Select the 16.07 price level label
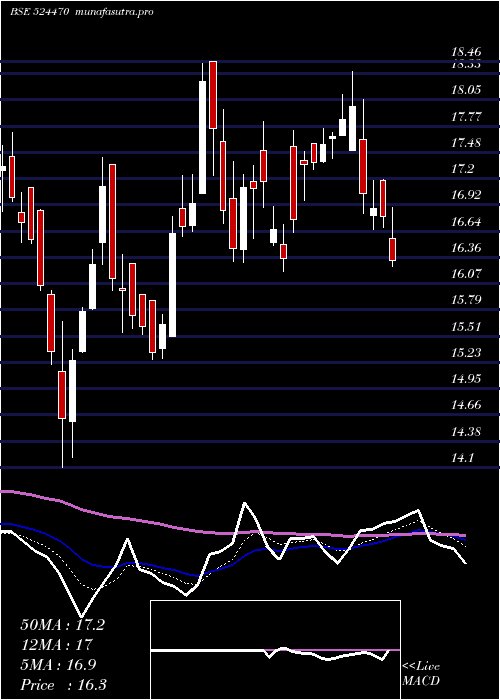500x700 pixels. 467,274
